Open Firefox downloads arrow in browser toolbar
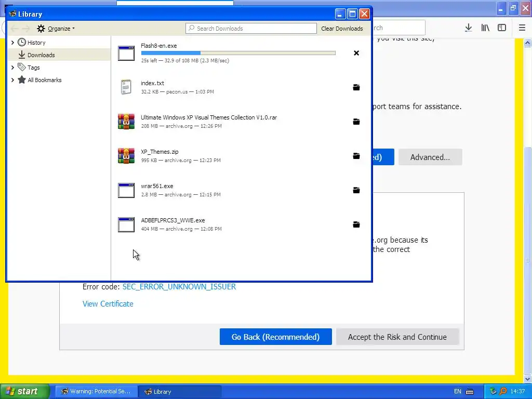 pos(468,28)
